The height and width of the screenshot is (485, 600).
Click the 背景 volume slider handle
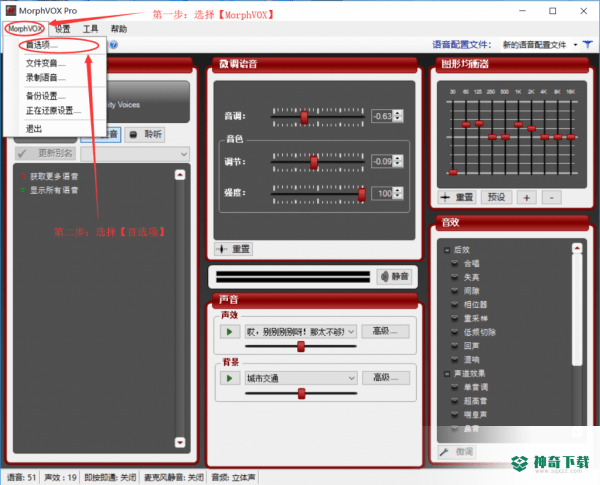tap(302, 394)
